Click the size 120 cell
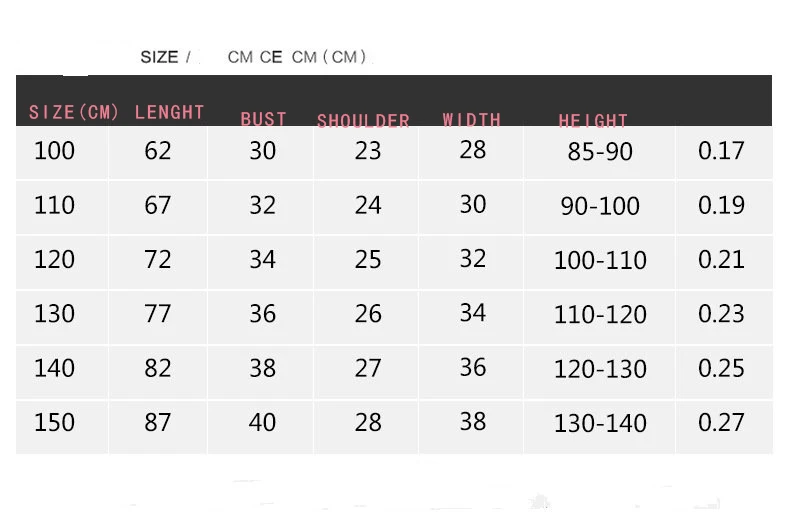This screenshot has width=790, height=527. pos(62,261)
